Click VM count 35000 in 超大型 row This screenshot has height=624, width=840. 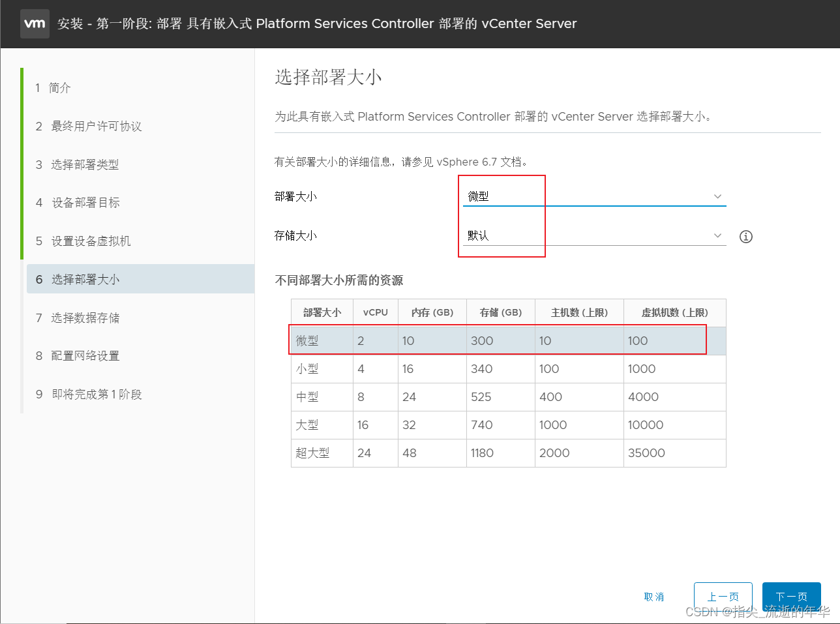(646, 453)
